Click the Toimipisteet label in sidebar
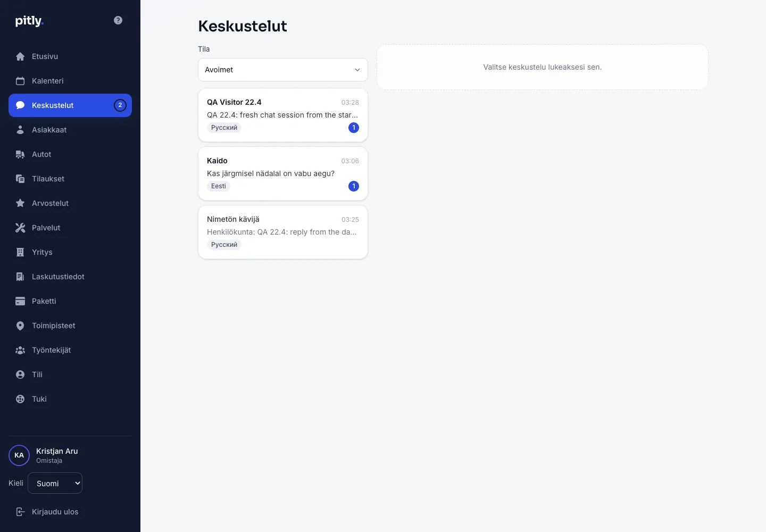Image resolution: width=766 pixels, height=532 pixels. pyautogui.click(x=53, y=326)
